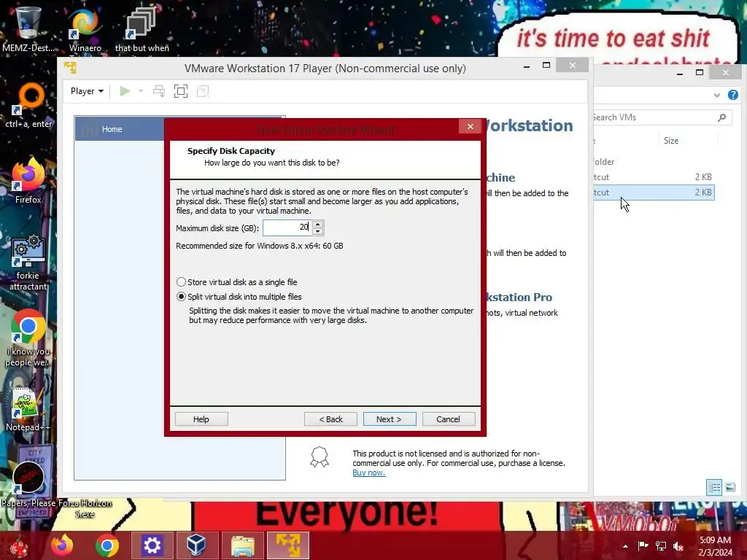Open the gear settings app on taskbar
The width and height of the screenshot is (747, 560).
coord(152,545)
